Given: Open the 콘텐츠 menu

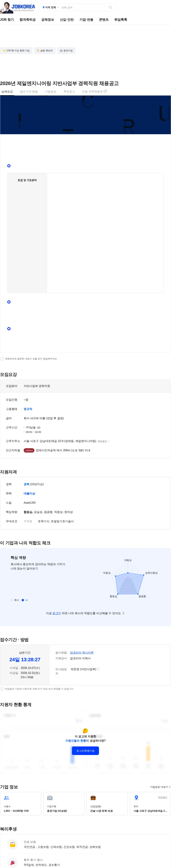Looking at the screenshot, I should [x=104, y=20].
